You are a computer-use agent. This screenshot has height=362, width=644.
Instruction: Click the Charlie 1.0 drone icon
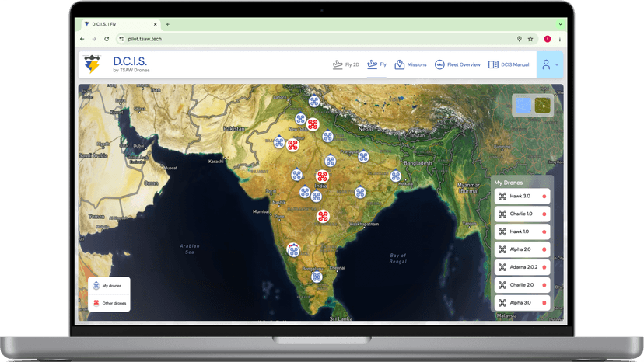point(502,214)
